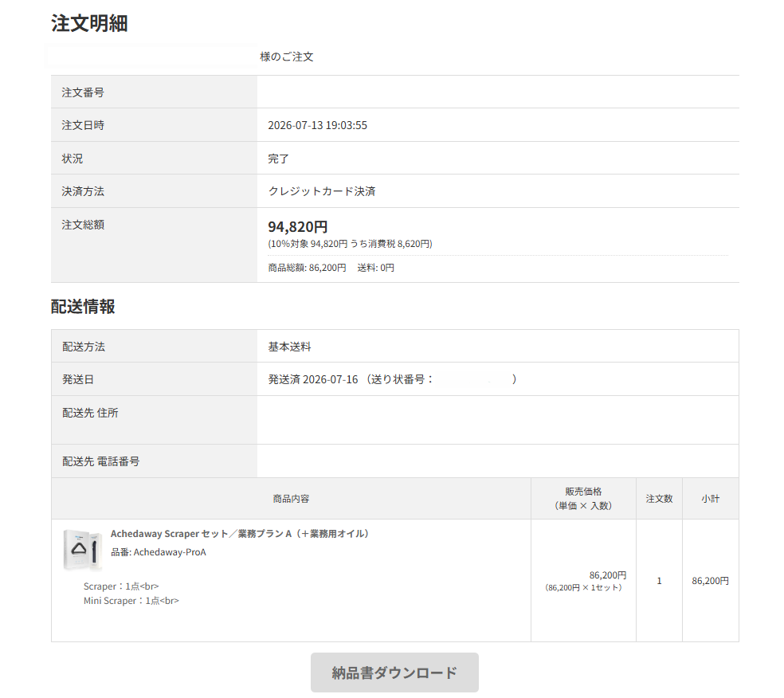Click the 状況 row label
The image size is (784, 698).
(x=72, y=159)
